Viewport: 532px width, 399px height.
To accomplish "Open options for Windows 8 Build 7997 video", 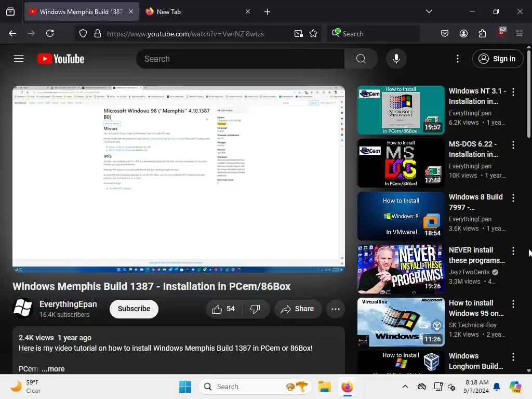I will [x=513, y=198].
